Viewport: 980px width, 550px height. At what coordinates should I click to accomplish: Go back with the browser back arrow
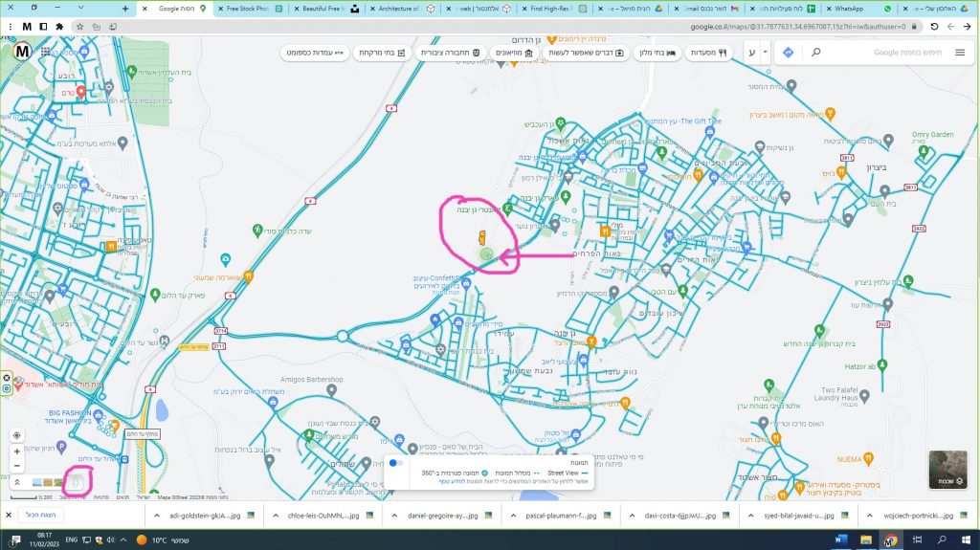[x=969, y=26]
